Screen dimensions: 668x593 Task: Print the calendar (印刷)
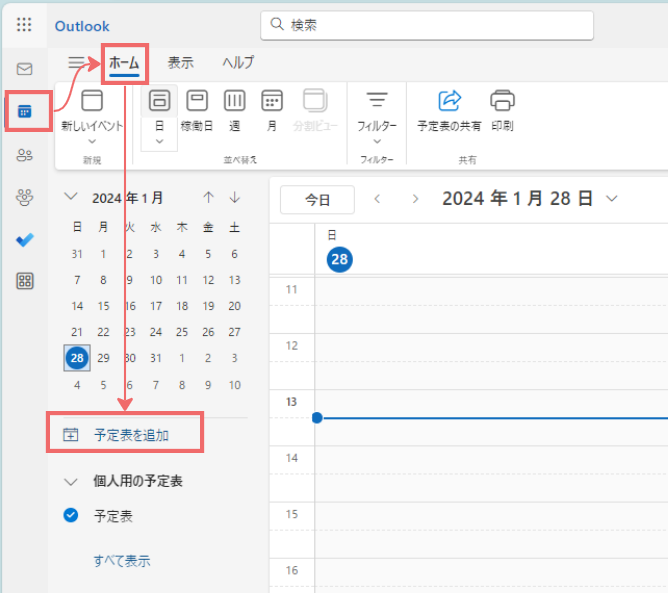(x=502, y=109)
